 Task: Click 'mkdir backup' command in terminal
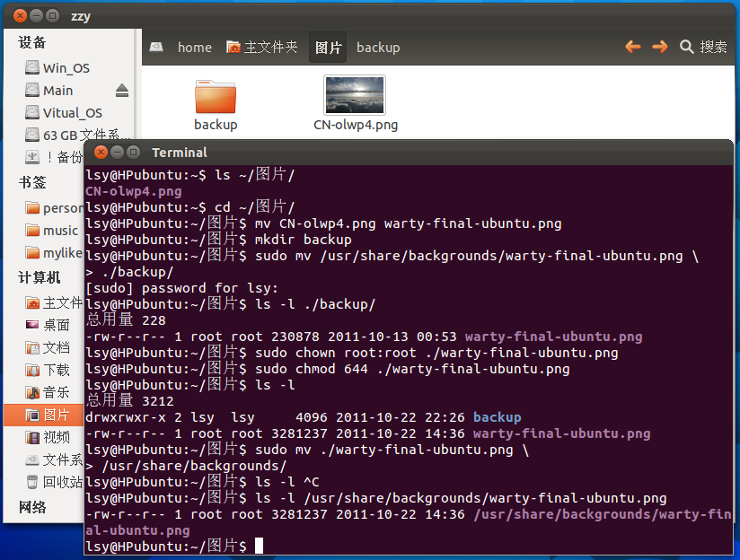pos(303,240)
